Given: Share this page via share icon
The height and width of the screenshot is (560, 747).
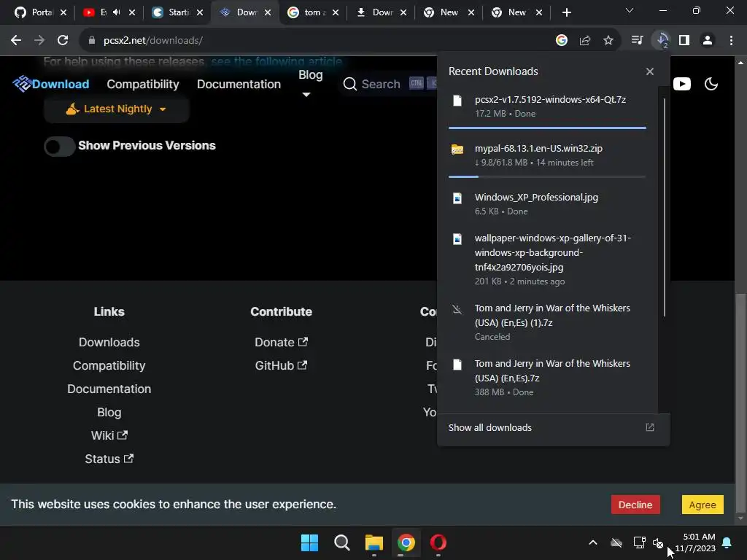Looking at the screenshot, I should tap(585, 41).
